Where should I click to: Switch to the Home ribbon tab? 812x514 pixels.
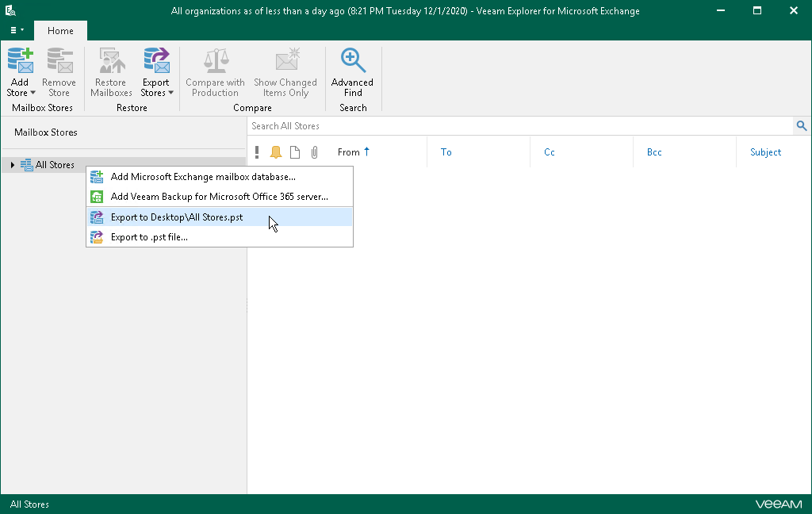(x=60, y=31)
